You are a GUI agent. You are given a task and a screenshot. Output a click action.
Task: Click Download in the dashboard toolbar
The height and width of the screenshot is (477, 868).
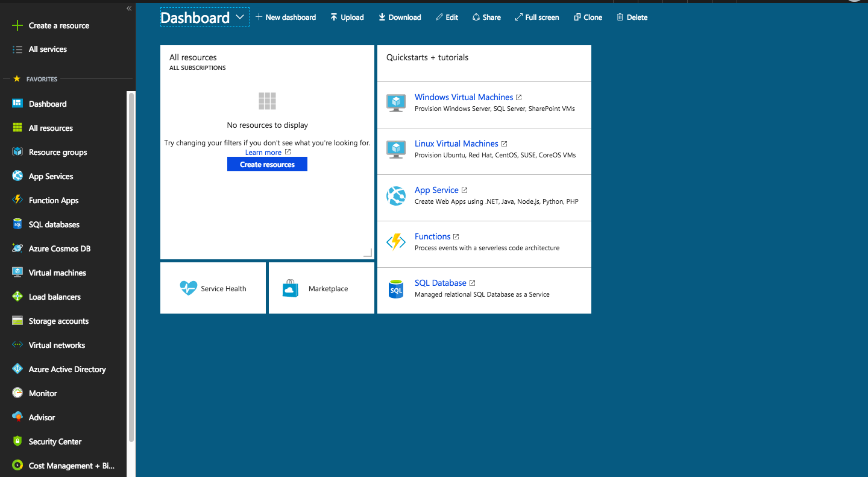pyautogui.click(x=400, y=17)
